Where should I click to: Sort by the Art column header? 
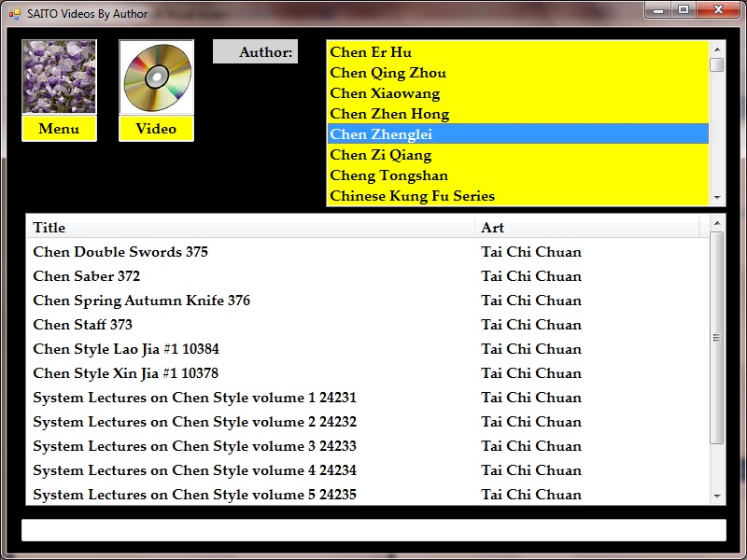pos(587,227)
